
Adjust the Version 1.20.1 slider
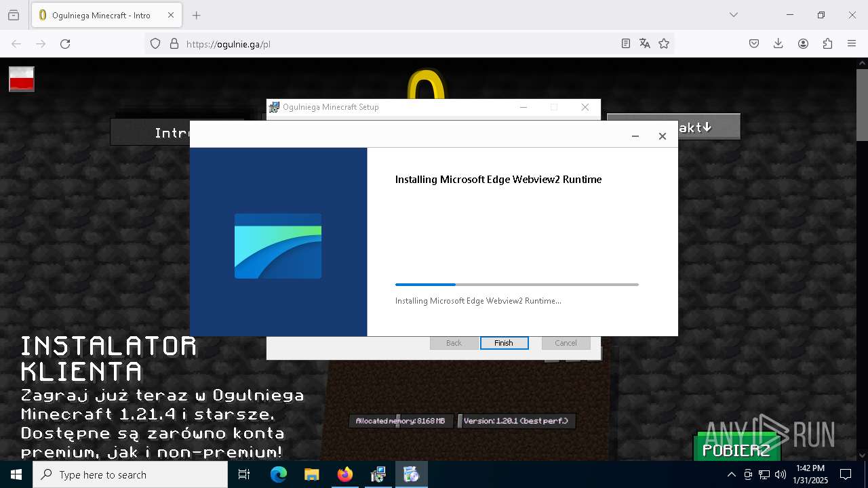(517, 421)
